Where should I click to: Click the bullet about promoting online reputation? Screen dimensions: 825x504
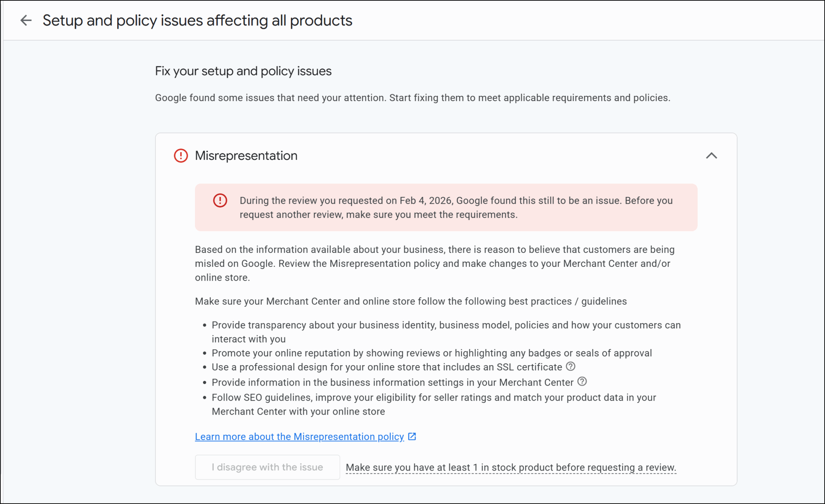tap(431, 353)
